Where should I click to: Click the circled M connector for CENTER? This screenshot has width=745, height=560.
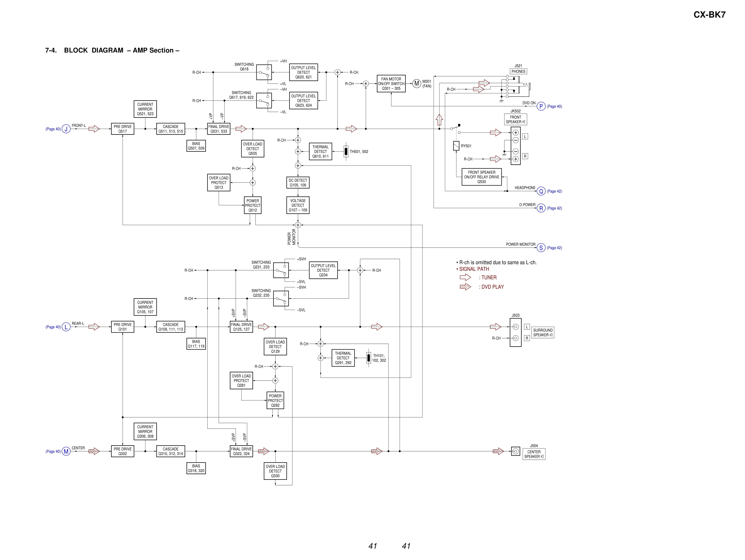[x=66, y=452]
